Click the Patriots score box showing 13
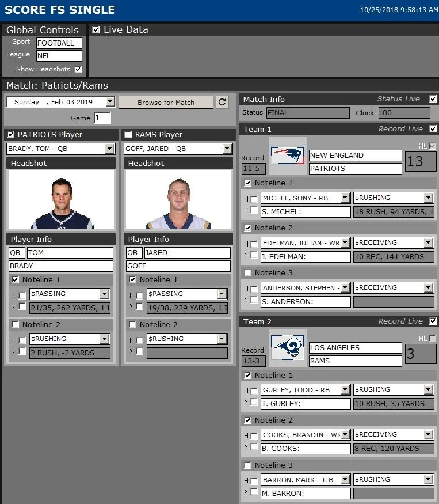This screenshot has height=504, width=439. click(421, 162)
